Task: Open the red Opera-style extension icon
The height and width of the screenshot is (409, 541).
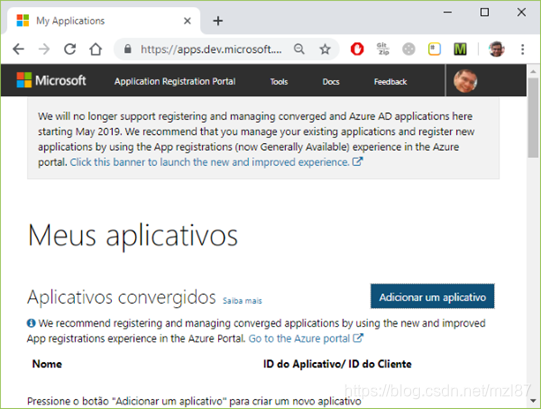Action: (357, 49)
